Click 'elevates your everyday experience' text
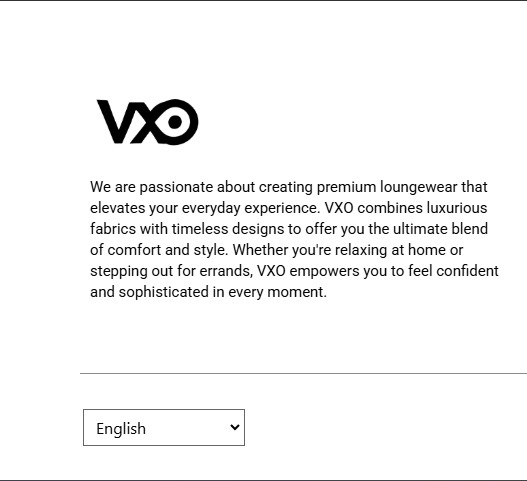This screenshot has width=527, height=481. [204, 208]
